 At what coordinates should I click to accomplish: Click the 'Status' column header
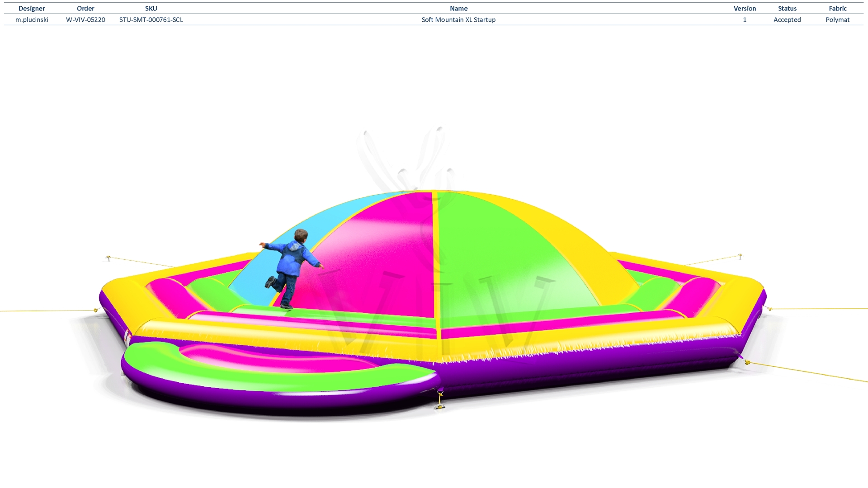coord(787,9)
